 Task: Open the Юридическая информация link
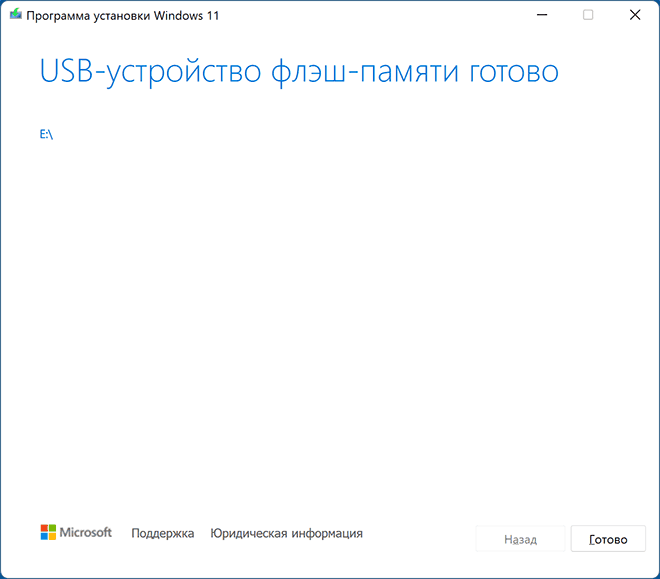point(286,534)
